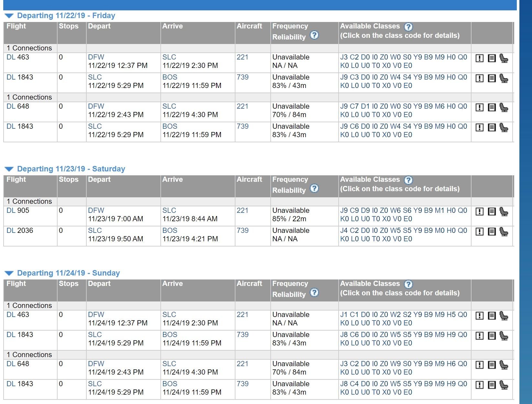Click the alert icon for Saturday DL 905
The image size is (532, 404).
point(480,212)
